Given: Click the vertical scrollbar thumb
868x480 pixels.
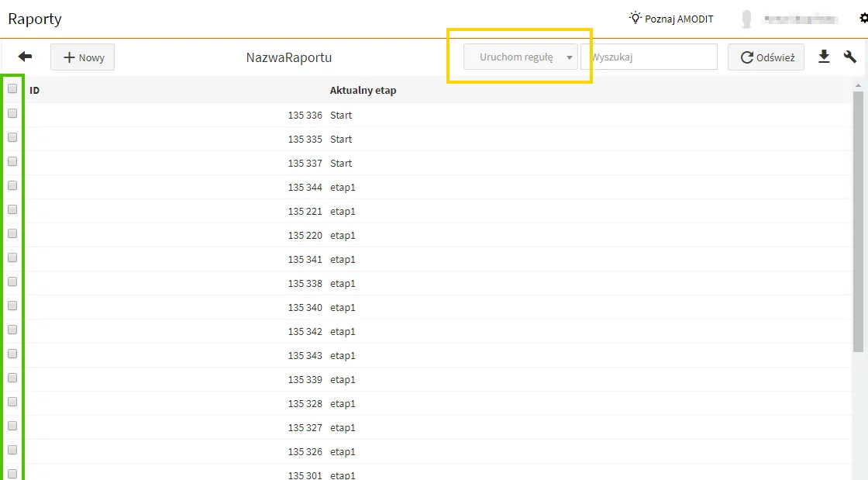Looking at the screenshot, I should (x=859, y=222).
